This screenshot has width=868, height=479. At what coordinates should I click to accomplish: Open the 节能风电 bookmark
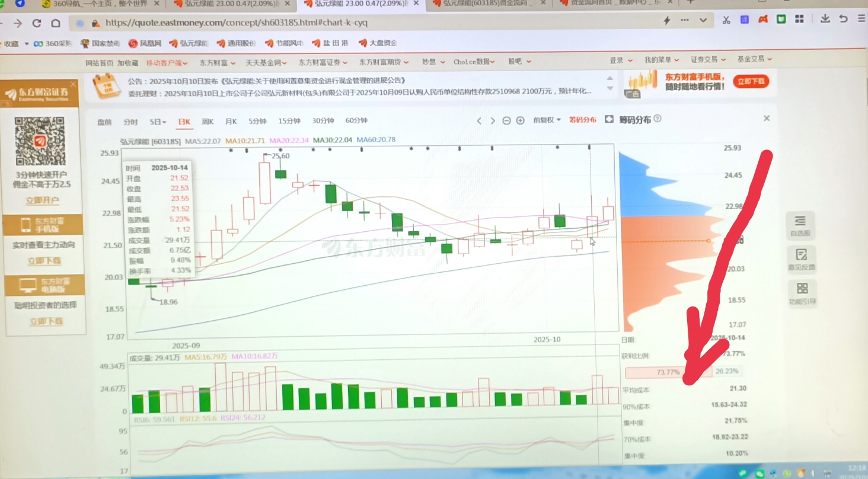click(285, 43)
